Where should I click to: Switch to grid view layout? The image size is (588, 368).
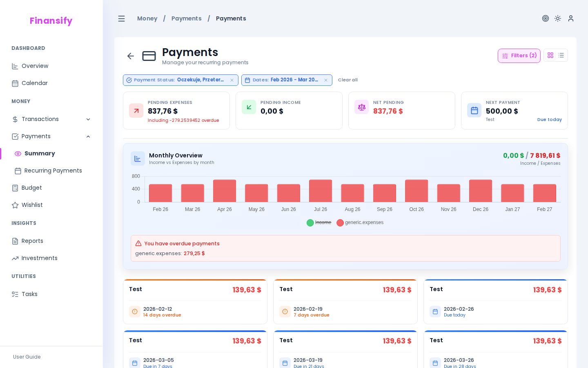[x=550, y=55]
